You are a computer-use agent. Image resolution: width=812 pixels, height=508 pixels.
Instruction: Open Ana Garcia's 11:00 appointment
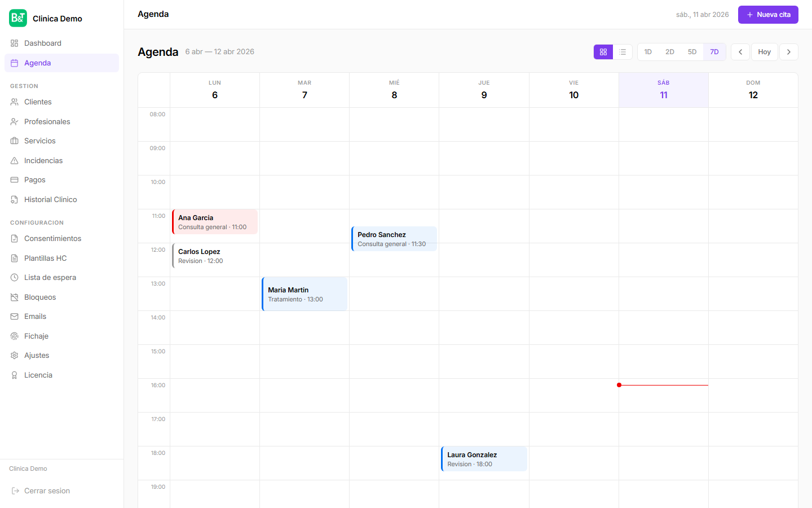(x=215, y=222)
